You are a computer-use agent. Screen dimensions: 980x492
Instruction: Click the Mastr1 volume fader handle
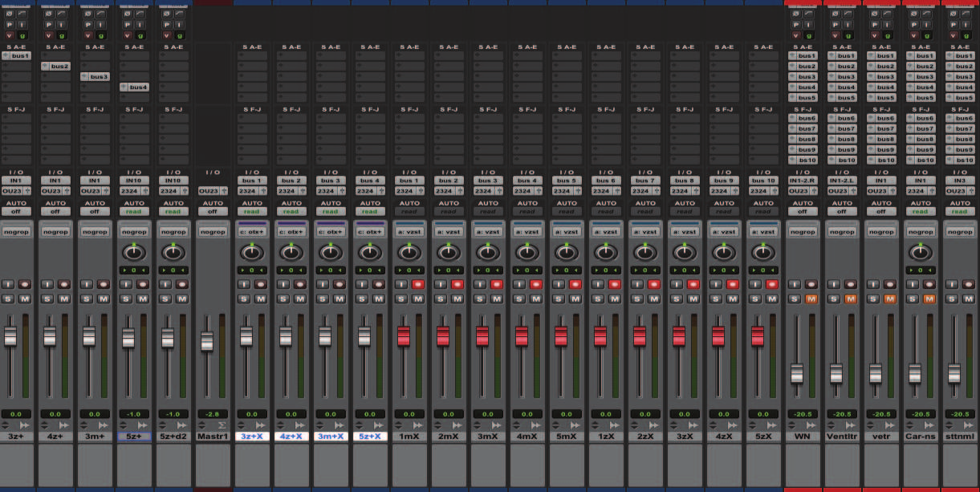(x=207, y=341)
